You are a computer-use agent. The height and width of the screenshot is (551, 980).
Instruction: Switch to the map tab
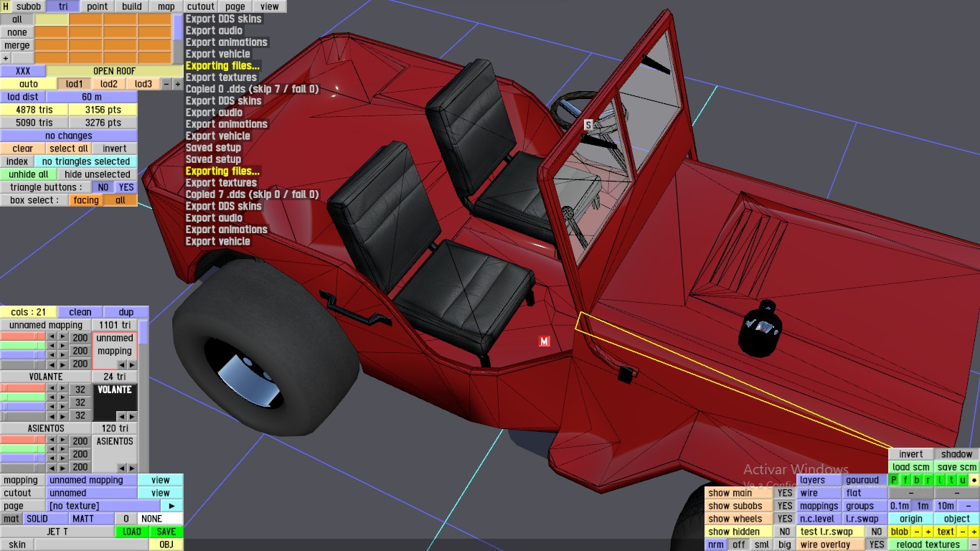click(x=166, y=6)
